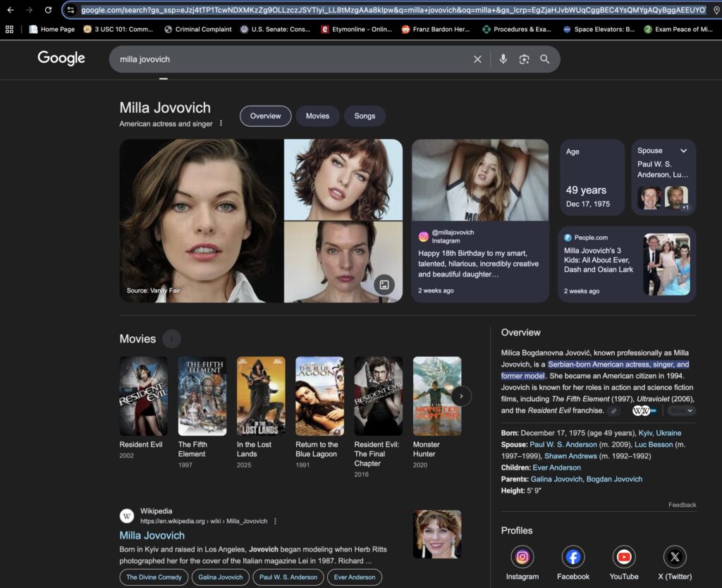Open Wikipedia result three-dot menu
Image resolution: width=722 pixels, height=588 pixels.
tap(276, 521)
